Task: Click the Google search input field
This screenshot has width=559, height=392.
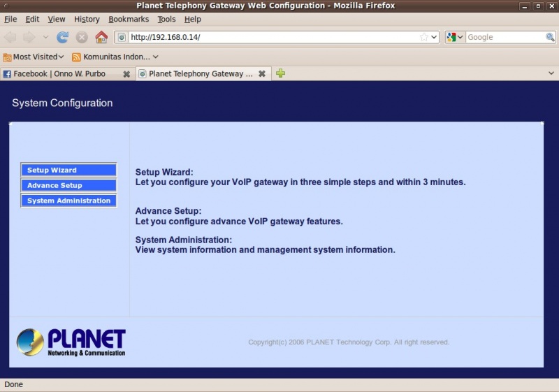Action: [505, 37]
